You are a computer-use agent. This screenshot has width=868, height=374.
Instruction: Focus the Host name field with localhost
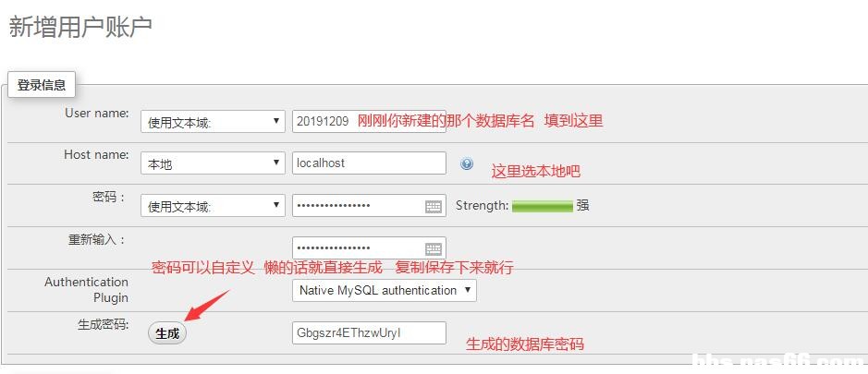[x=368, y=163]
